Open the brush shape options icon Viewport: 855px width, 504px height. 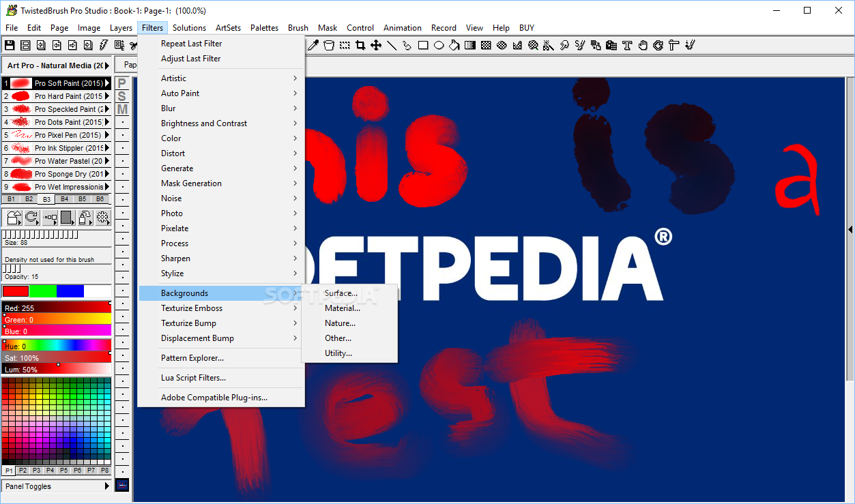[14, 218]
